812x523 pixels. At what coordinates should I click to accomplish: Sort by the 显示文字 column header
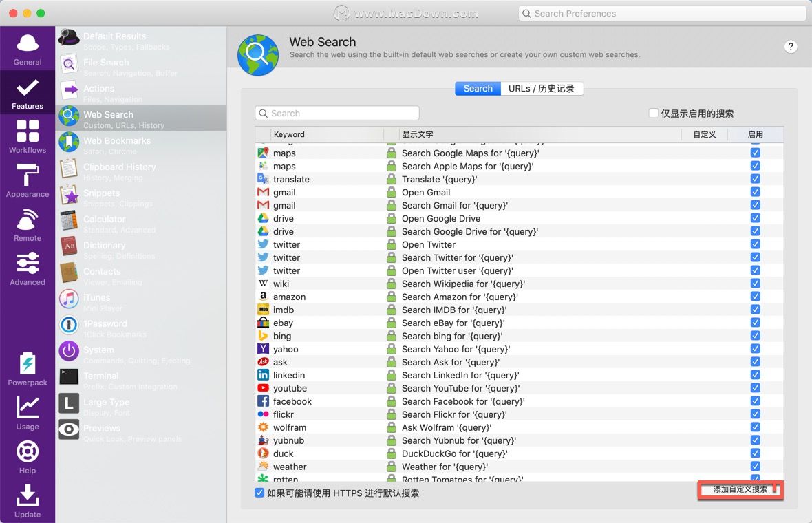pos(540,134)
